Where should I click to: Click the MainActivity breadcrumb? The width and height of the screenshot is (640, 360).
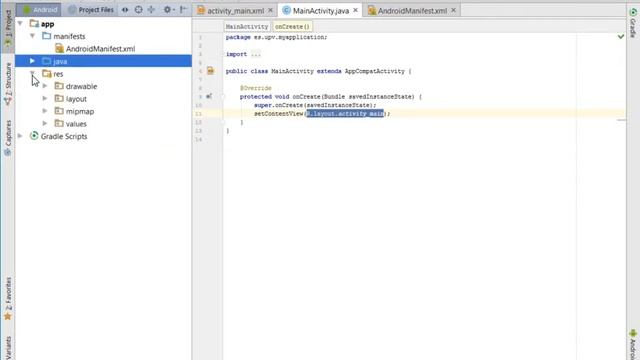(x=247, y=27)
